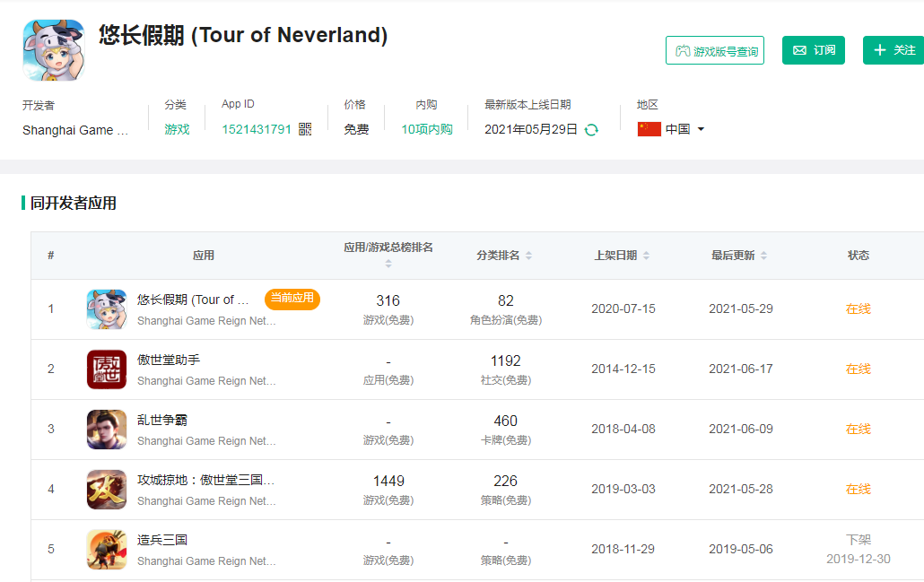Viewport: 924px width, 582px height.
Task: Open the 攻城掠地 app icon
Action: point(107,490)
